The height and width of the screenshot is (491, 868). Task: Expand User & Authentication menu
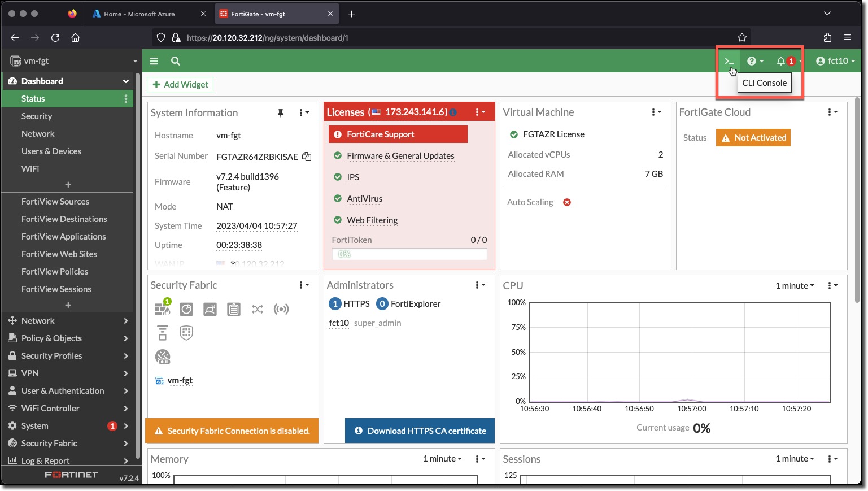68,391
